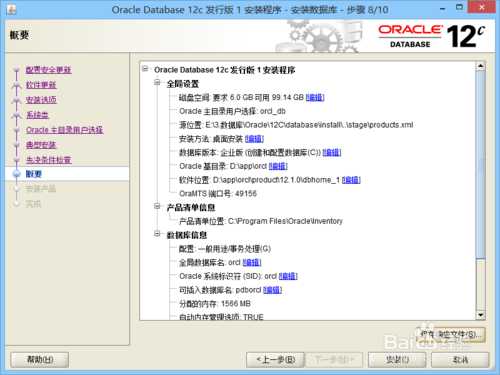Go back with 上一步(B) button
The height and width of the screenshot is (375, 500).
pos(275,360)
